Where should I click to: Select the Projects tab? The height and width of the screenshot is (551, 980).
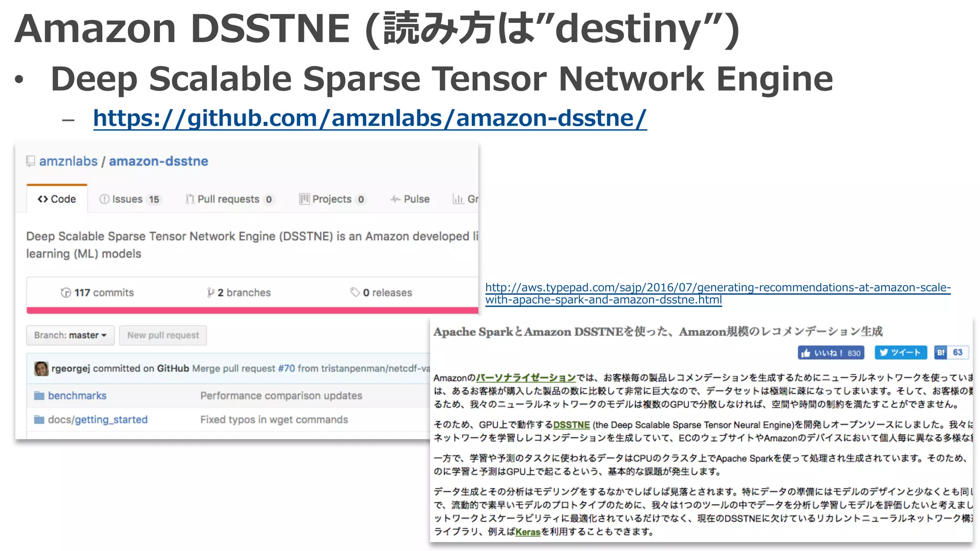[332, 199]
